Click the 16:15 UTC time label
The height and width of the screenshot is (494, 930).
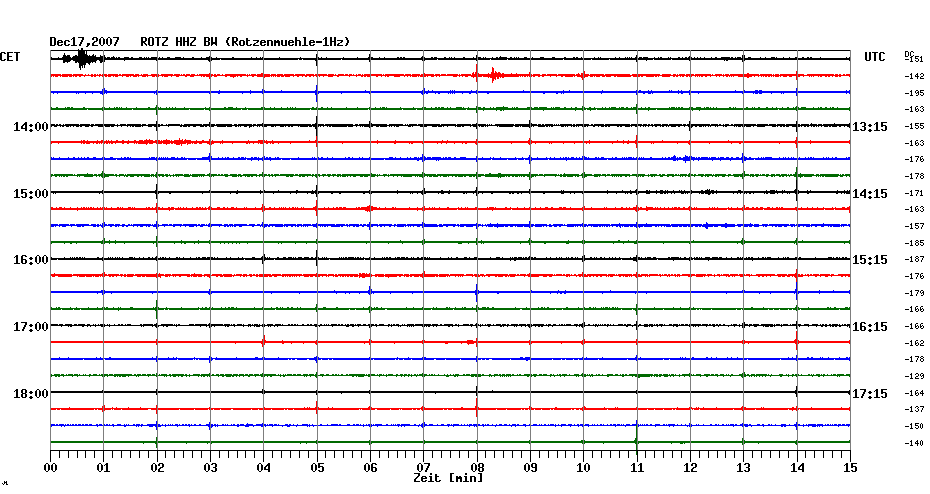click(870, 327)
